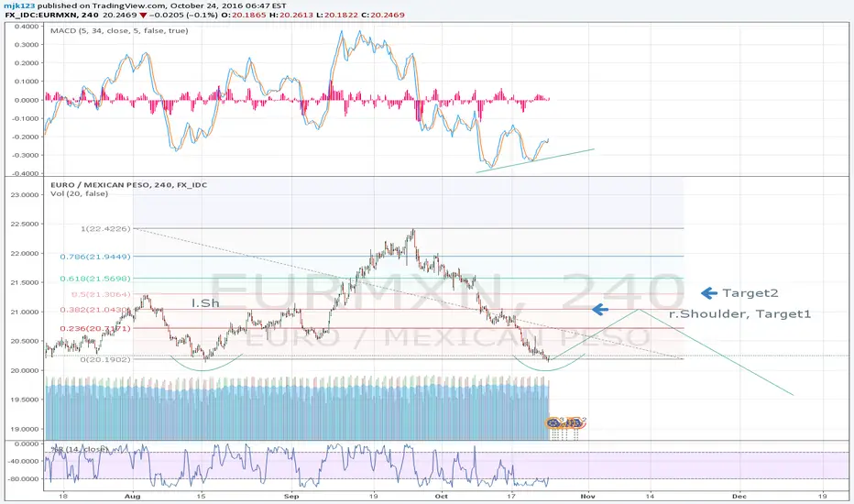Click 23.0000 on the price axis
Viewport: 854px width, 504px height.
(25, 194)
